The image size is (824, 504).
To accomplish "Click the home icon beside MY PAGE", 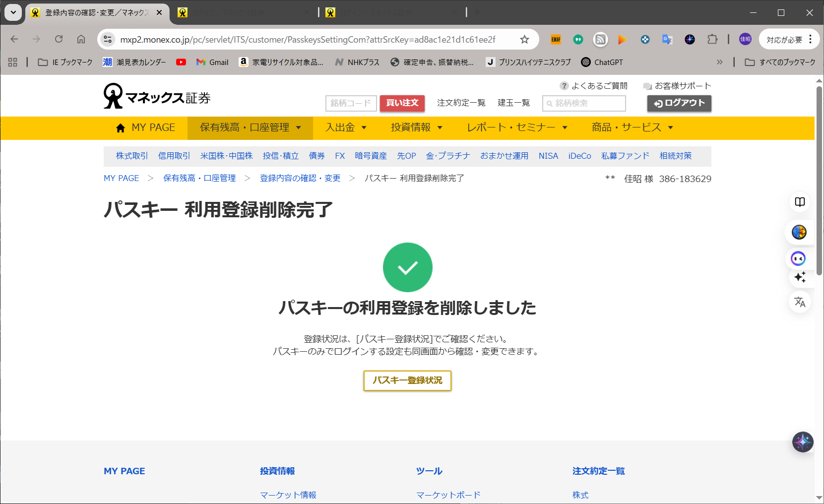I will tap(120, 128).
